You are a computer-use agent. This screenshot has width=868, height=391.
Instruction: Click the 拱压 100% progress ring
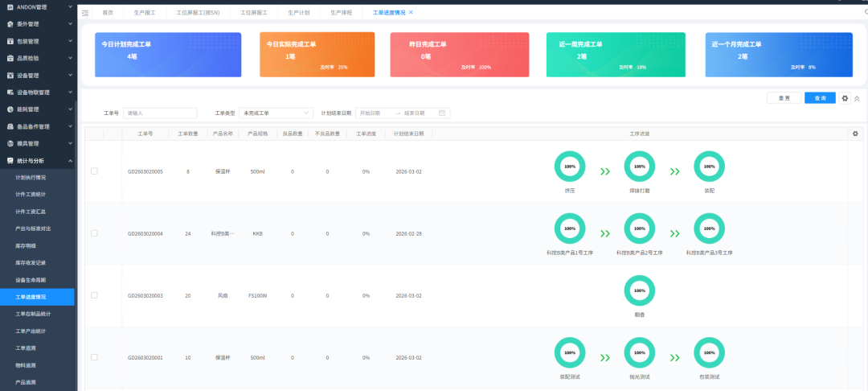click(x=570, y=167)
